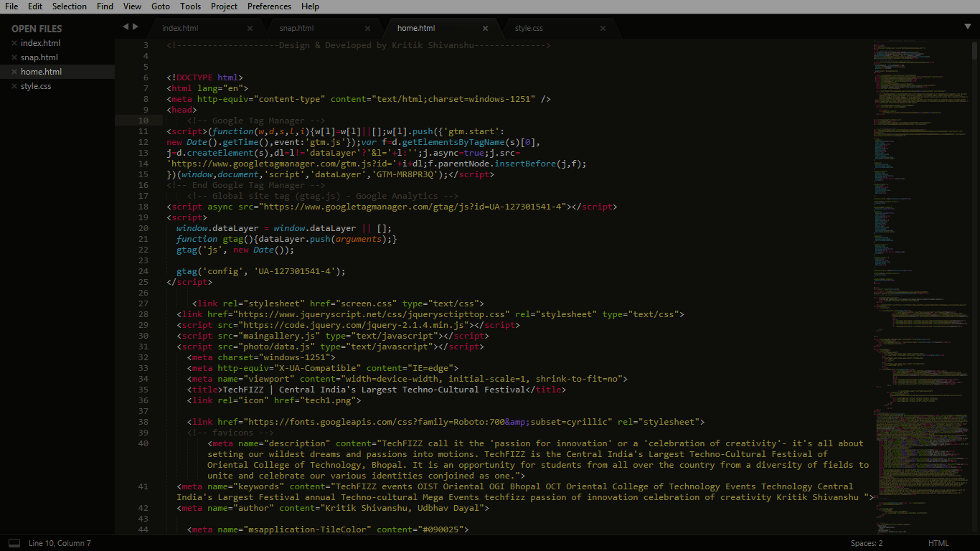Click the Line 10, Column 7 status text
The width and height of the screenshot is (980, 551).
60,543
